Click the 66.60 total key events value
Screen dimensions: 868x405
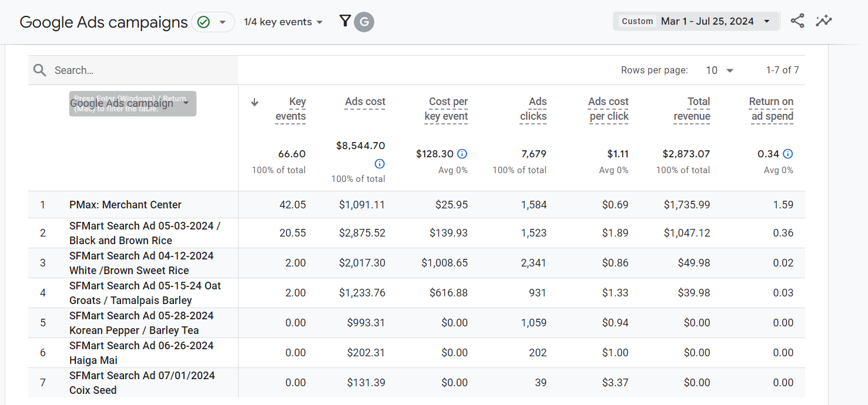click(x=292, y=154)
